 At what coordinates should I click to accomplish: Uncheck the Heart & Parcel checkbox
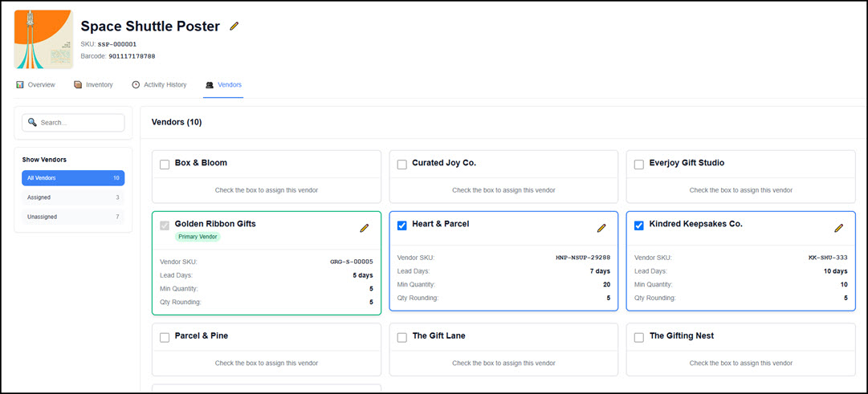[x=402, y=225]
